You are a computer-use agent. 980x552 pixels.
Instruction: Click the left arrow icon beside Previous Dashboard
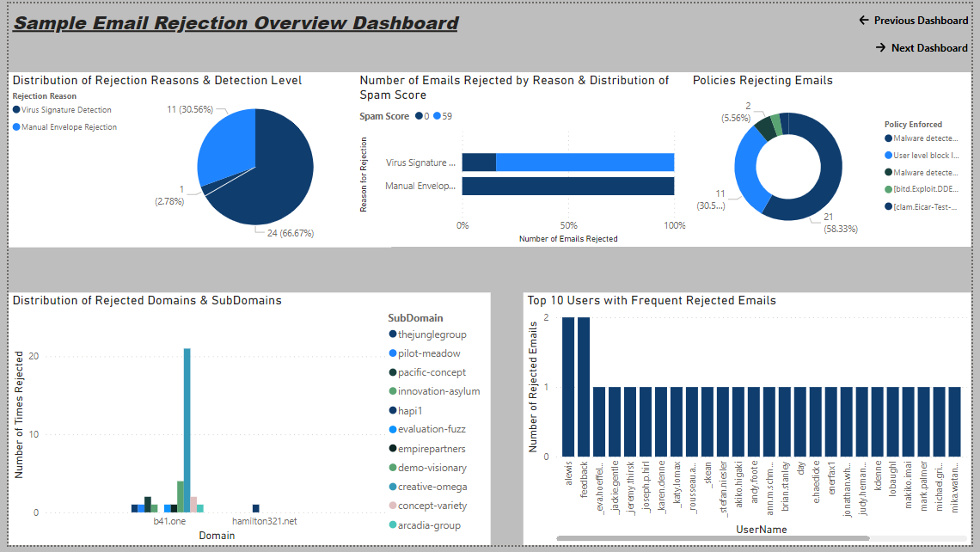[x=864, y=21]
